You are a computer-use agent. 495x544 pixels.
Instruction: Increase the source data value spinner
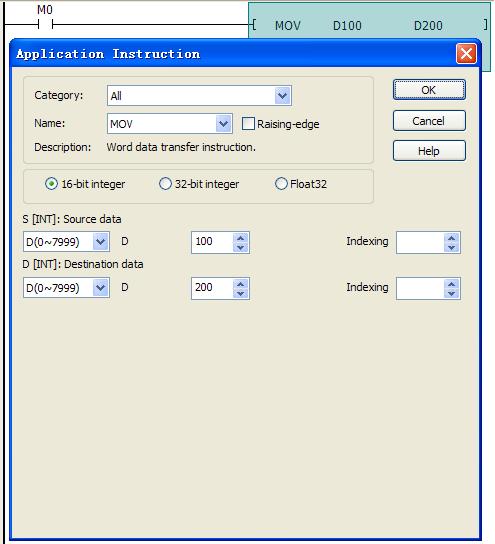click(x=241, y=238)
